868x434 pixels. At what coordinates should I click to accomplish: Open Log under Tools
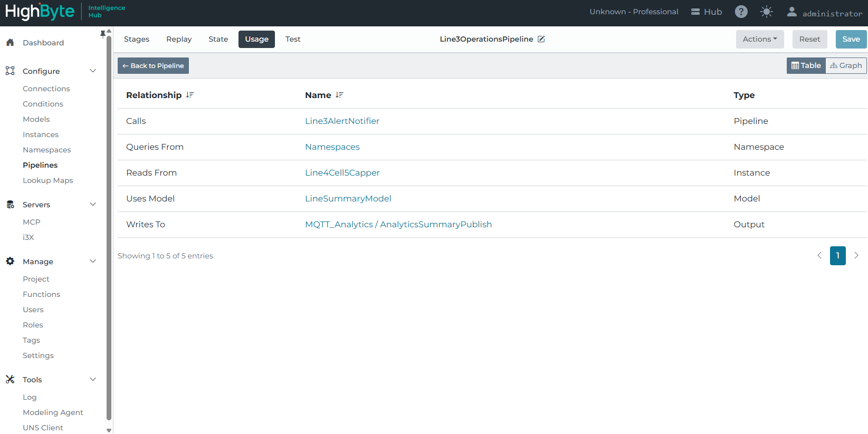30,397
